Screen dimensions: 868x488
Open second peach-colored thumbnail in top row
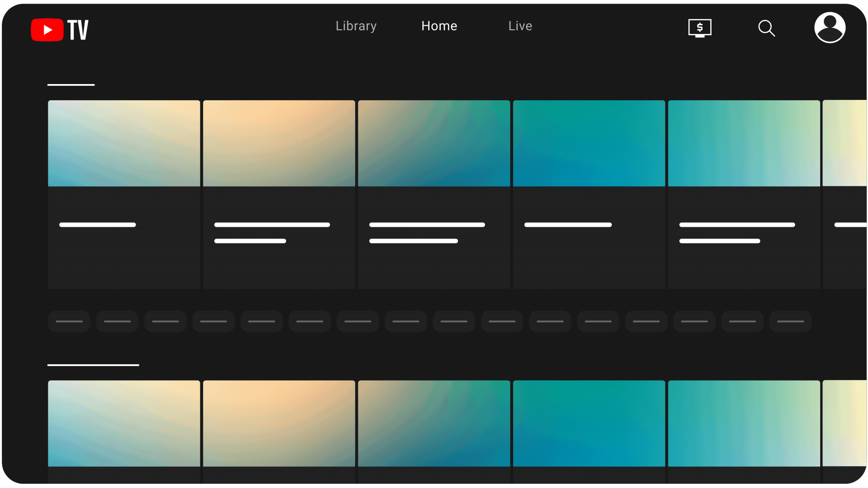pyautogui.click(x=279, y=143)
